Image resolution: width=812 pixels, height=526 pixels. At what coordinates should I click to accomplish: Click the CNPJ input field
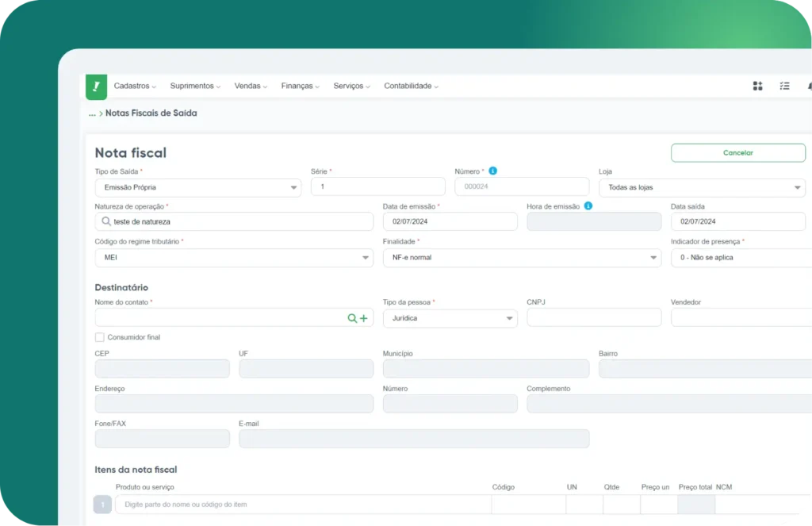tap(593, 318)
